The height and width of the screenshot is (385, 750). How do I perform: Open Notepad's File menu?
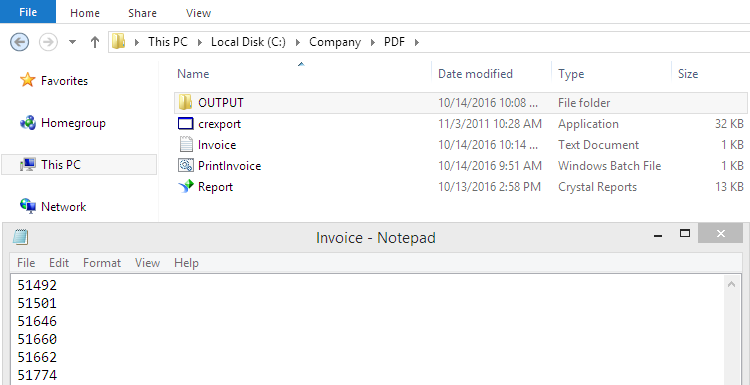click(26, 263)
